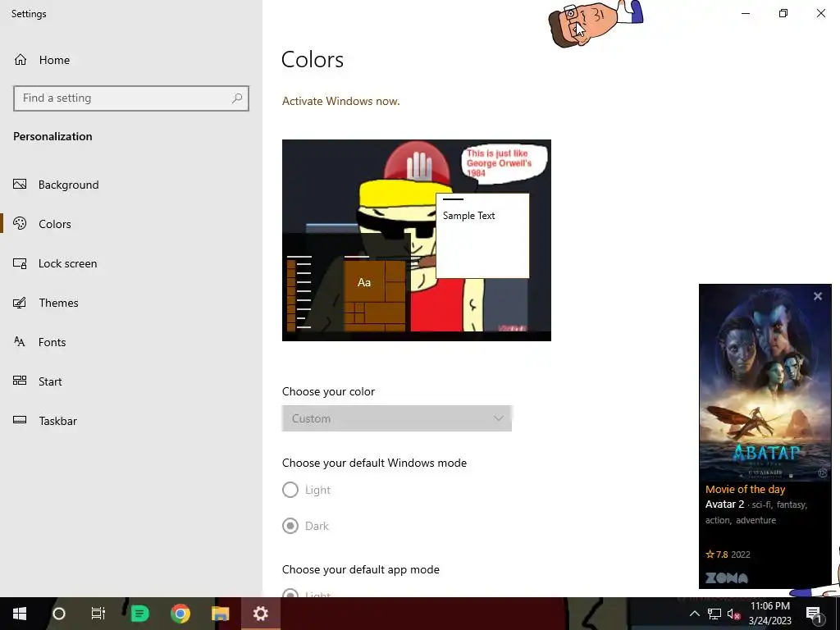Click the Background picture icon in sidebar
The image size is (840, 630).
20,185
